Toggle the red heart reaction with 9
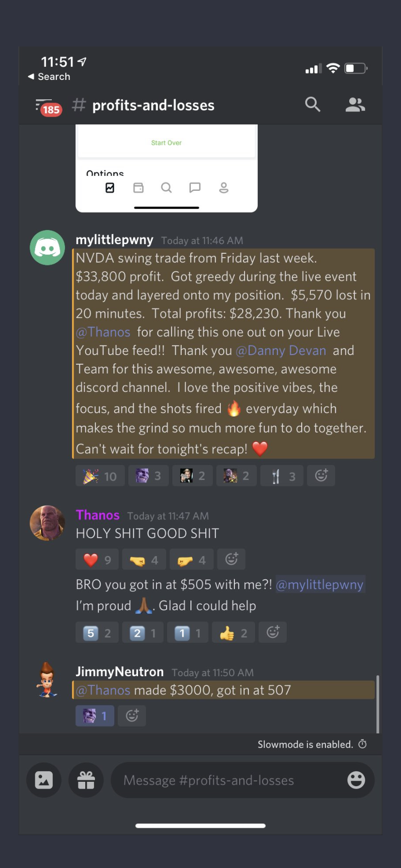The height and width of the screenshot is (868, 401). click(x=97, y=560)
